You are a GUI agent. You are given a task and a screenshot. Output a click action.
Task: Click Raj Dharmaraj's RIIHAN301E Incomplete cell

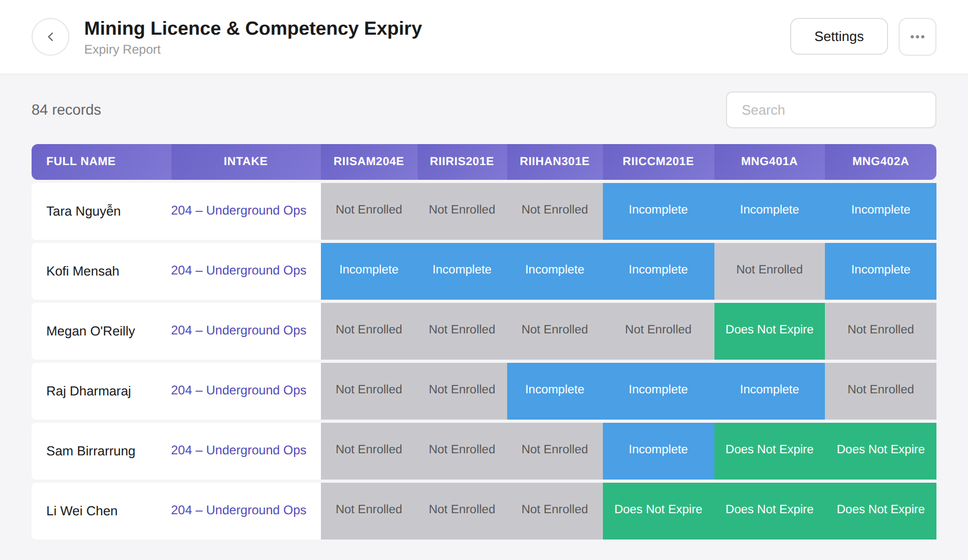point(554,391)
